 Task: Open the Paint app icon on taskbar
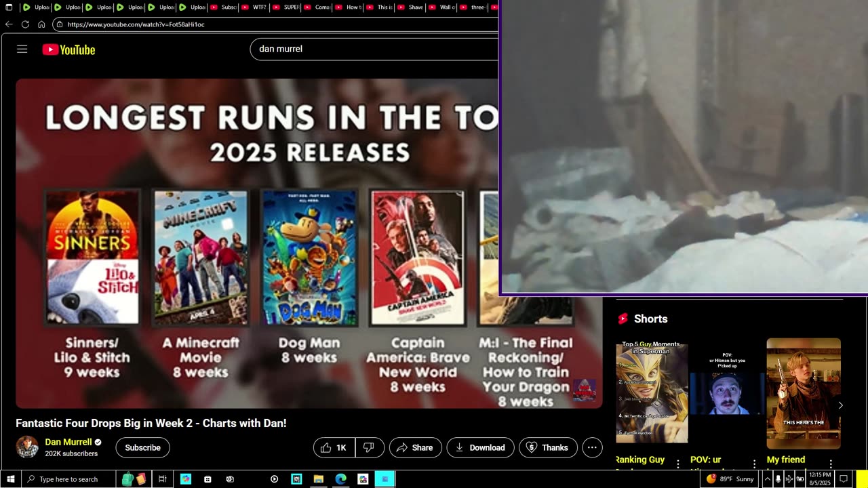click(363, 479)
